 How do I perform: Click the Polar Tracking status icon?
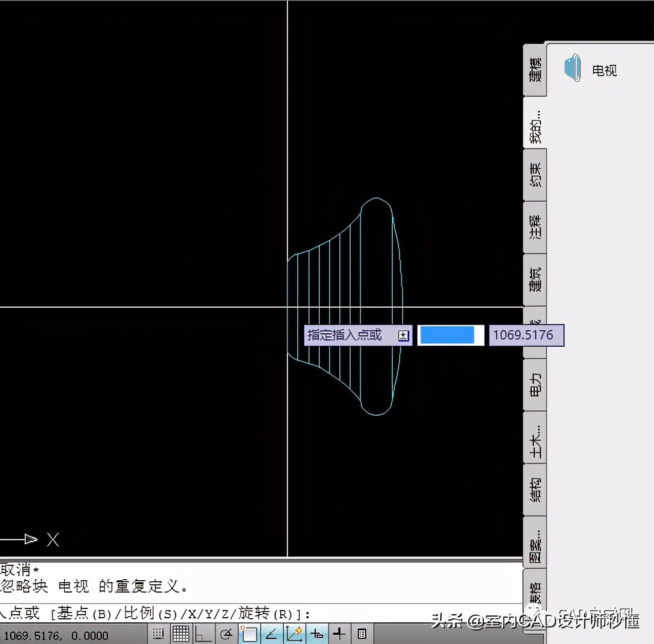tap(226, 634)
